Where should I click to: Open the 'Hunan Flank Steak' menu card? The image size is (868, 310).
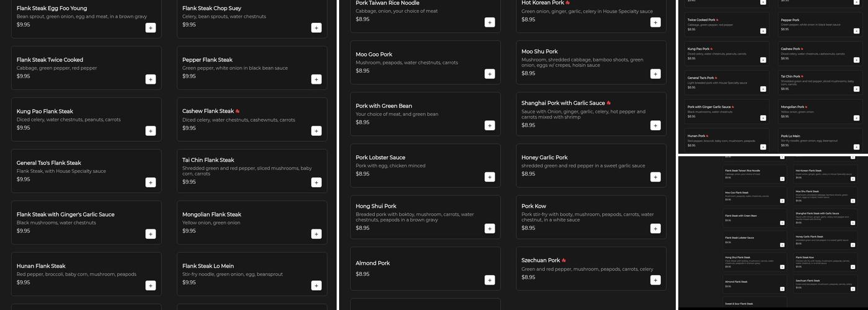[86, 274]
